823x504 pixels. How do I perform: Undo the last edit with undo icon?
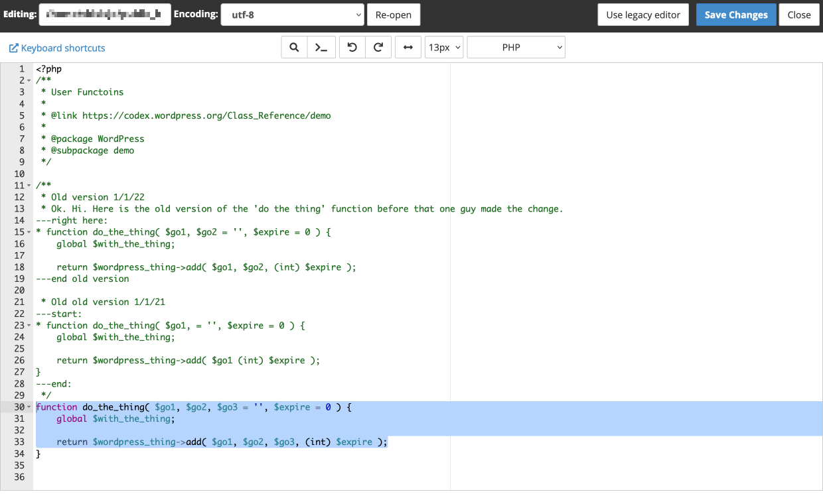[x=352, y=48]
